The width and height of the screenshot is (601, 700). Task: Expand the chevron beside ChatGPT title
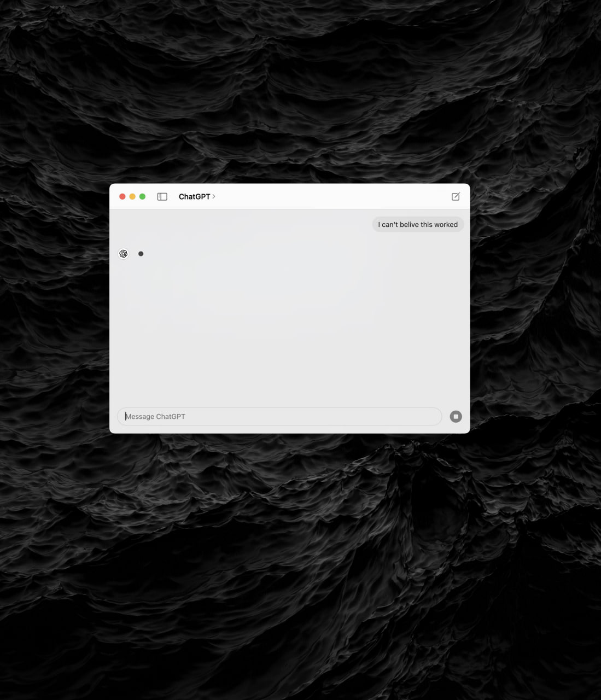click(x=214, y=197)
